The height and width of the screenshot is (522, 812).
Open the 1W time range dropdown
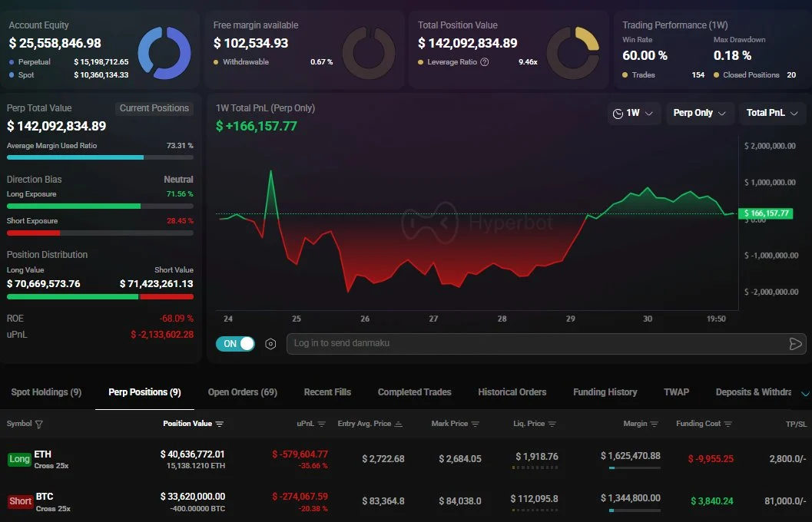[x=633, y=114]
